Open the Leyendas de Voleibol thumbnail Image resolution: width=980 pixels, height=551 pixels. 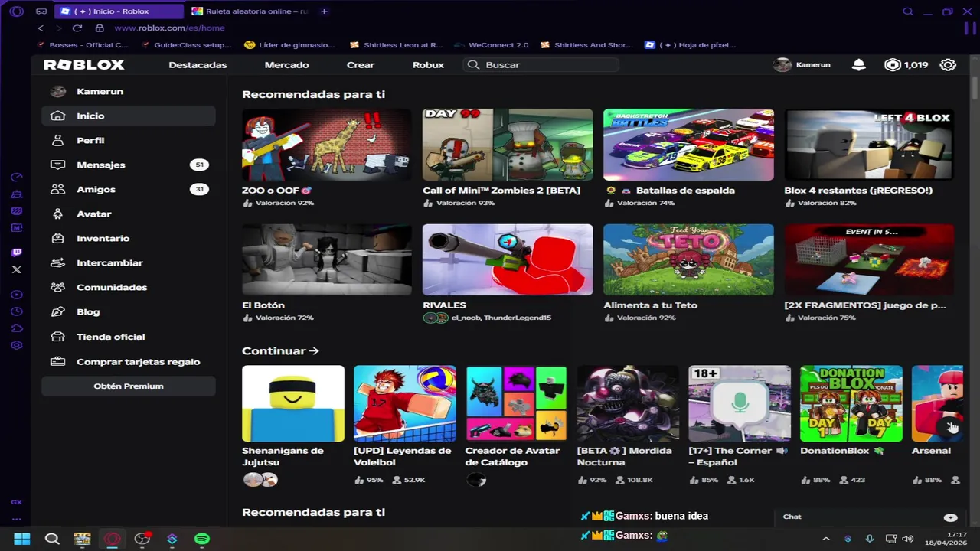pos(405,403)
